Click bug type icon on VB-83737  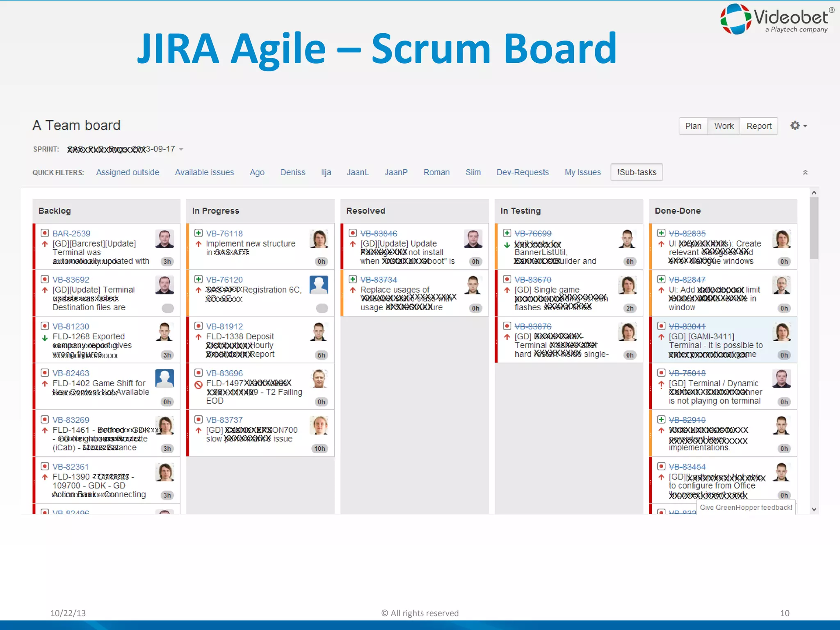coord(199,420)
